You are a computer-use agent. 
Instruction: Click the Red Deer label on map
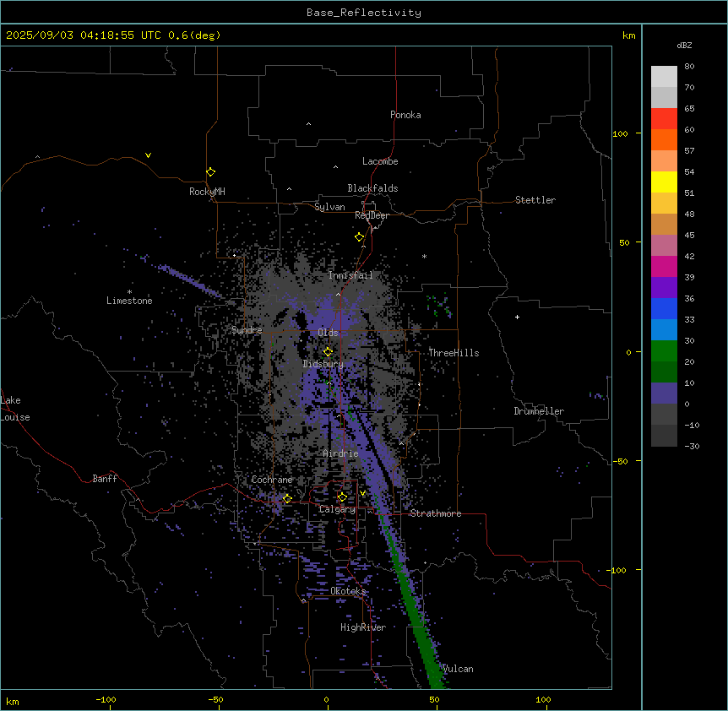pyautogui.click(x=372, y=215)
